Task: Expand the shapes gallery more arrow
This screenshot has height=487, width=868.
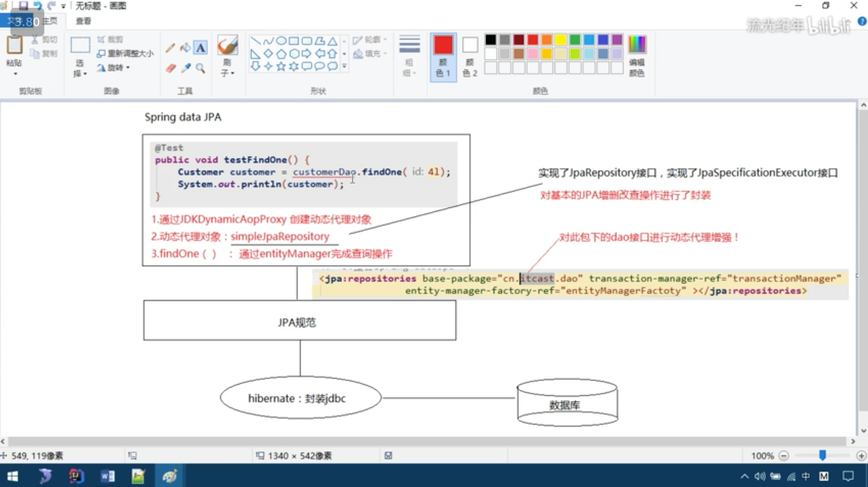Action: point(345,66)
